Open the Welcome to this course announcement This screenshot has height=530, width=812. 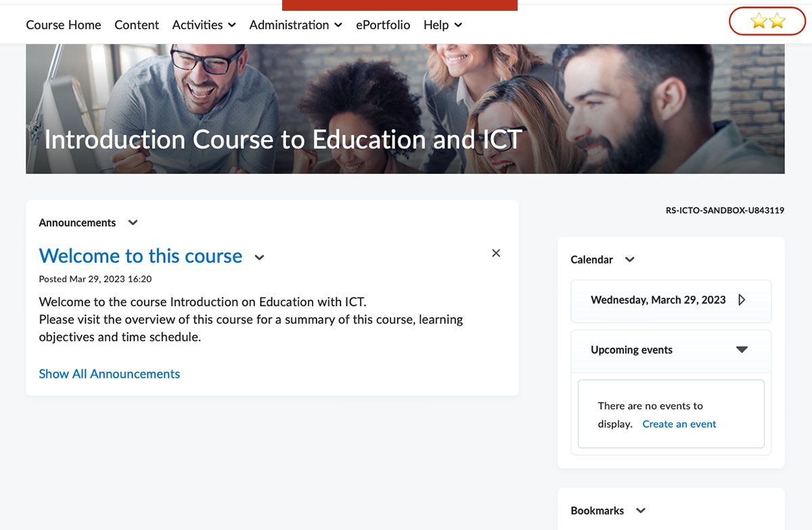coord(141,256)
